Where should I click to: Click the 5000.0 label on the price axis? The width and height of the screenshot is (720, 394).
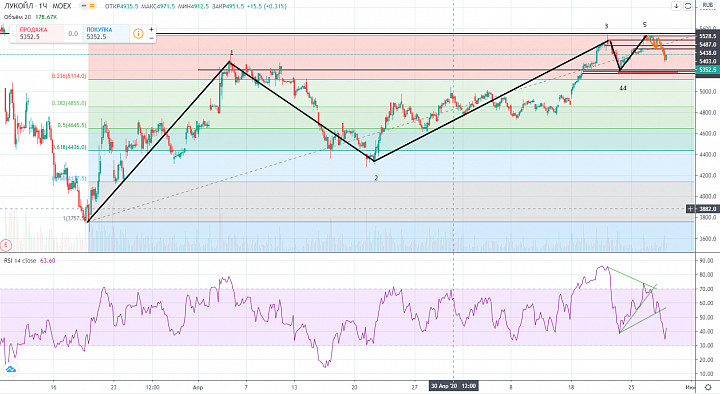[708, 91]
